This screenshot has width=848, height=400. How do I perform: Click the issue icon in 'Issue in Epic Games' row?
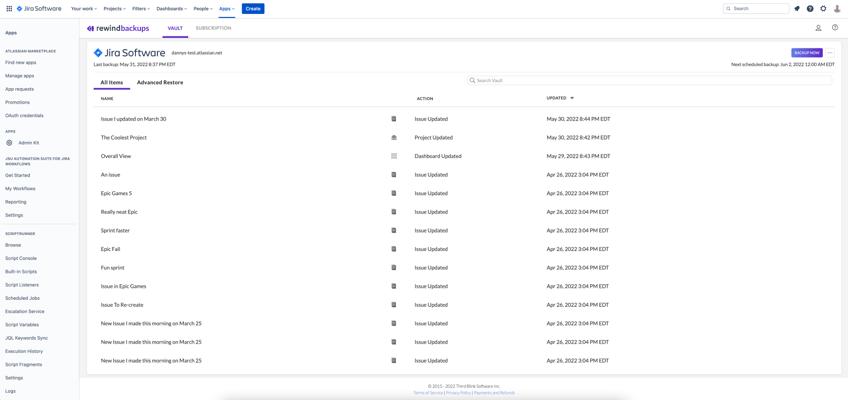point(394,286)
